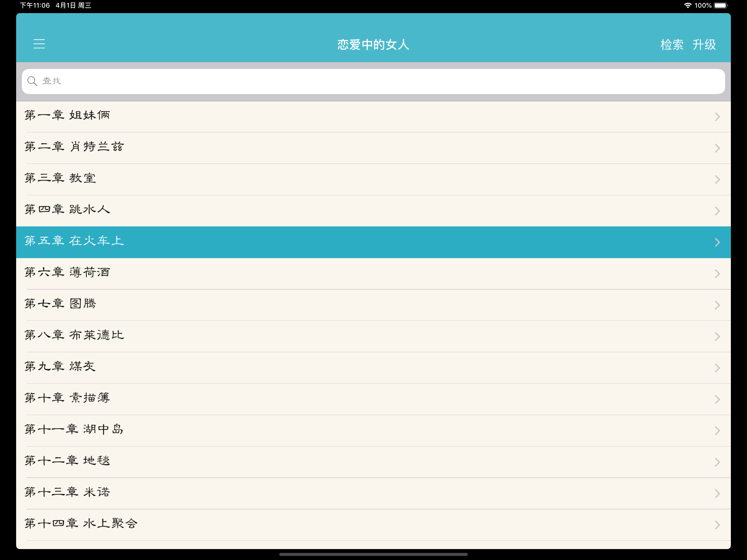Open chapter 第四章 跳水人

tap(373, 211)
